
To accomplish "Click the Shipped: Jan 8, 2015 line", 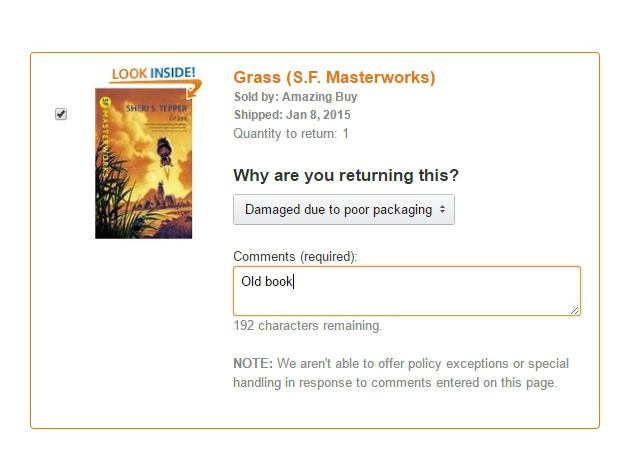I will pos(291,115).
